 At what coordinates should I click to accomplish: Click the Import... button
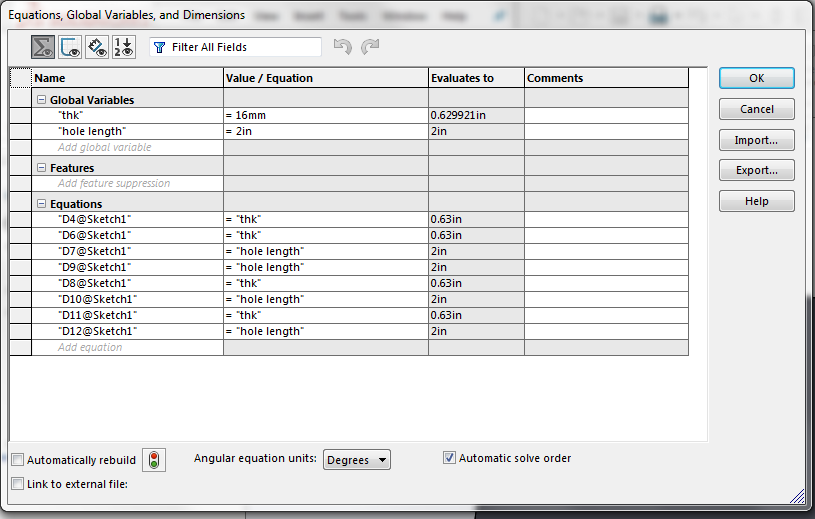pyautogui.click(x=757, y=140)
